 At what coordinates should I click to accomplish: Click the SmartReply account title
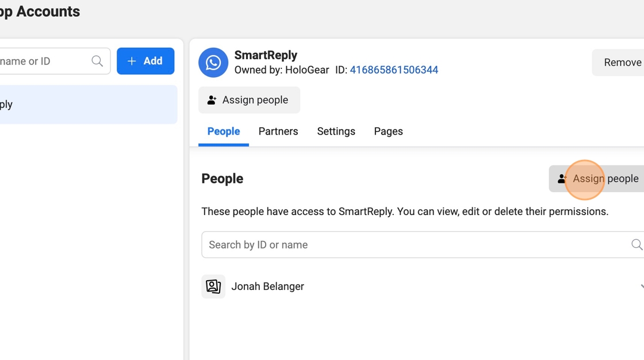click(x=266, y=55)
